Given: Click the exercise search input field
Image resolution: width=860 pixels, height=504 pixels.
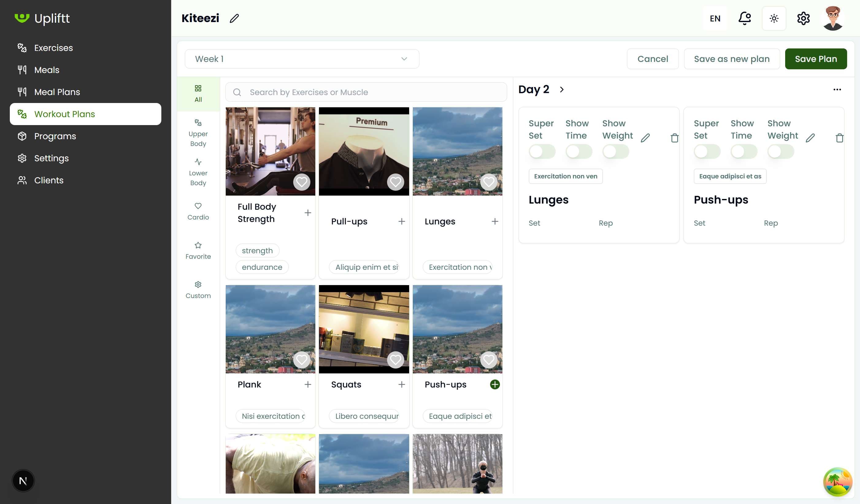Looking at the screenshot, I should coord(366,92).
